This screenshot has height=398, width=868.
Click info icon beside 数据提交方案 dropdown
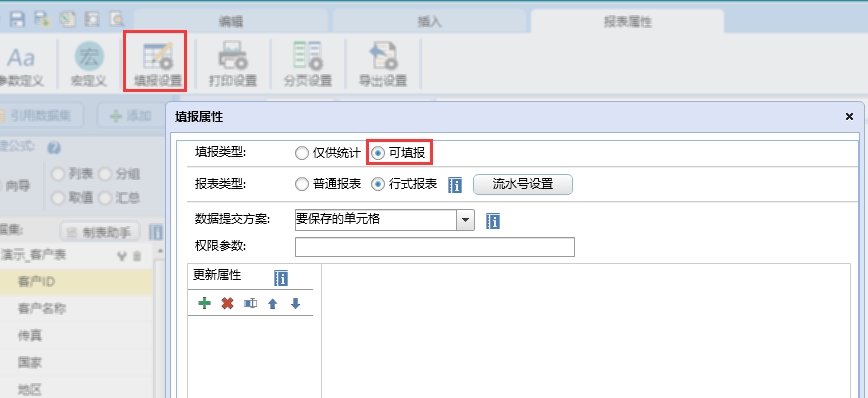pos(493,221)
